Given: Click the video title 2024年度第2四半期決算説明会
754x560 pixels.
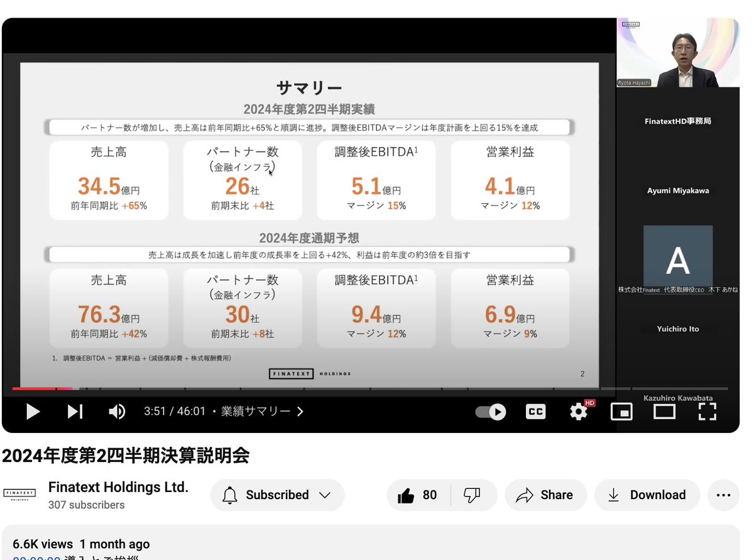Looking at the screenshot, I should click(126, 456).
